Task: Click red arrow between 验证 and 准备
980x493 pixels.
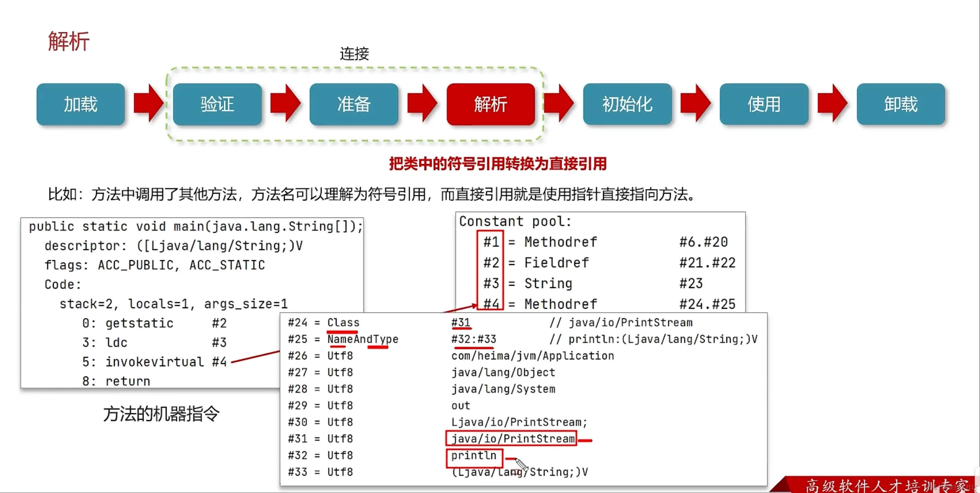Action: (x=285, y=103)
